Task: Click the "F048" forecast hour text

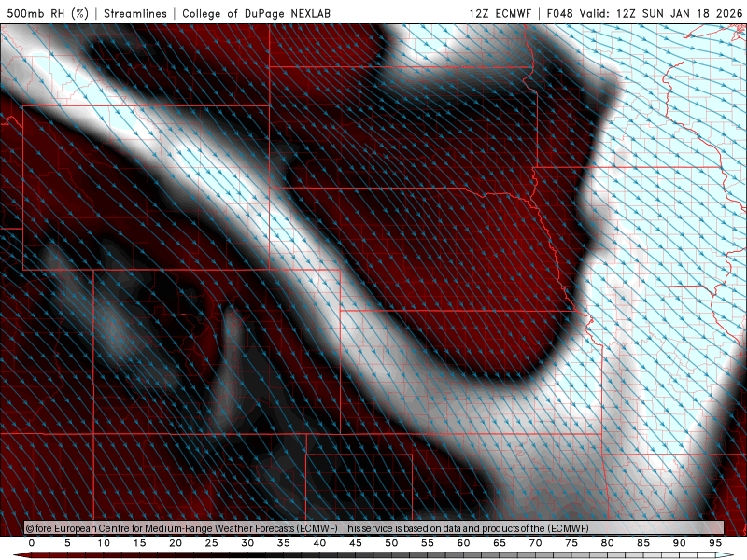Action: click(559, 13)
